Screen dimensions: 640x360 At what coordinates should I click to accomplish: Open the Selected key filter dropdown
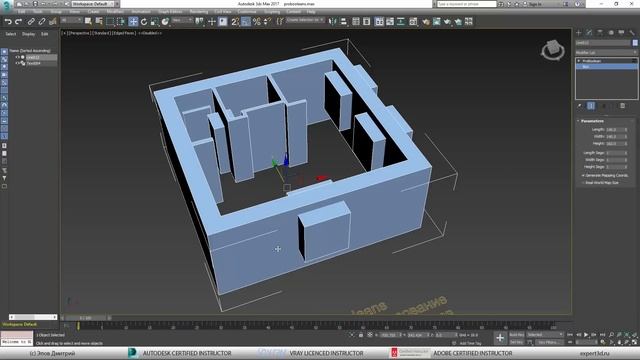click(545, 335)
